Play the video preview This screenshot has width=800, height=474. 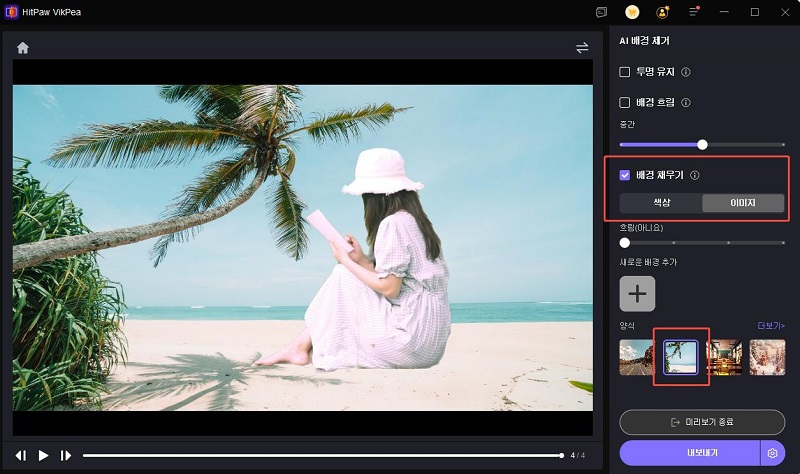tap(43, 455)
